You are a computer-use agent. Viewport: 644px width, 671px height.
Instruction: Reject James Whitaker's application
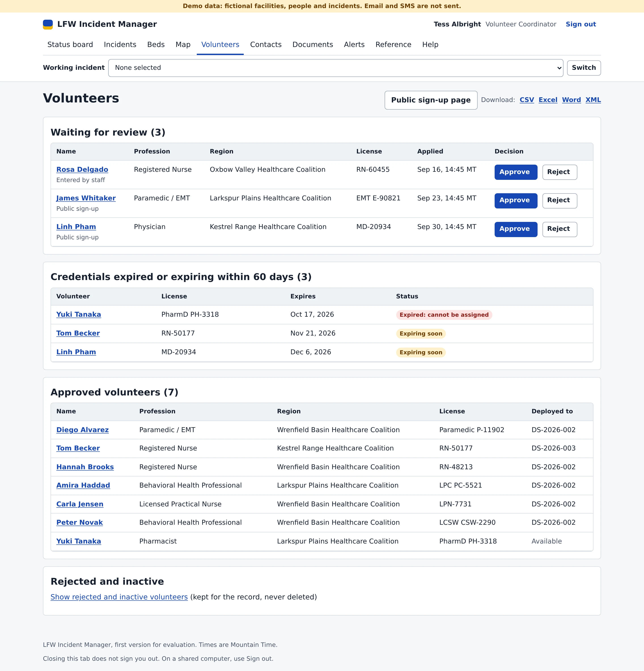(559, 201)
